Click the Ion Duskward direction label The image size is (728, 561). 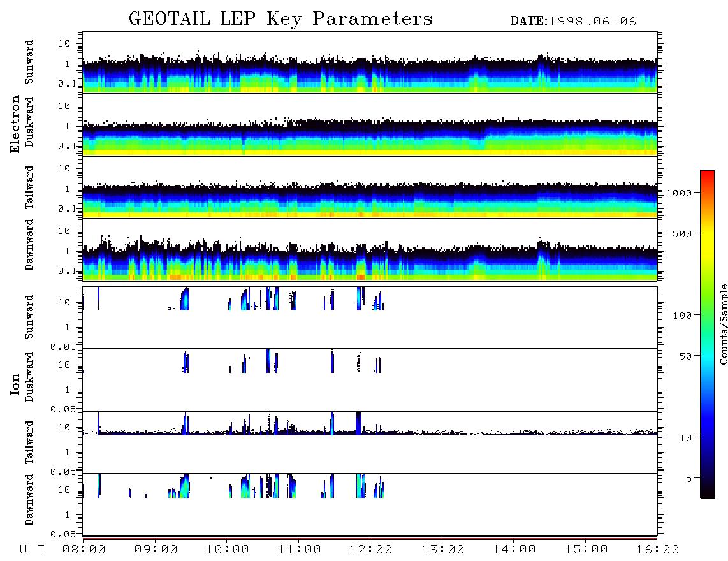pos(29,377)
